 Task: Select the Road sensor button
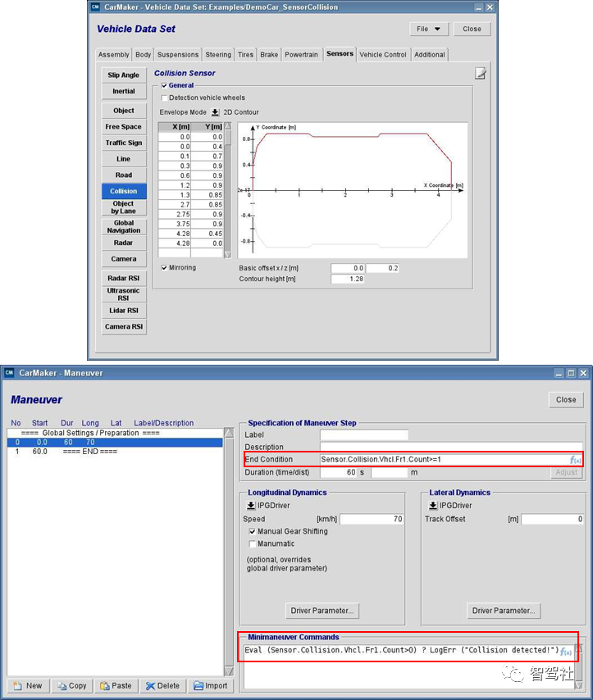coord(124,175)
